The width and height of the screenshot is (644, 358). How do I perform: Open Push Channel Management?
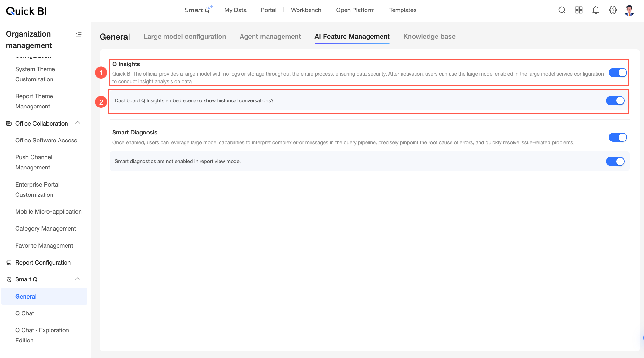click(x=34, y=162)
